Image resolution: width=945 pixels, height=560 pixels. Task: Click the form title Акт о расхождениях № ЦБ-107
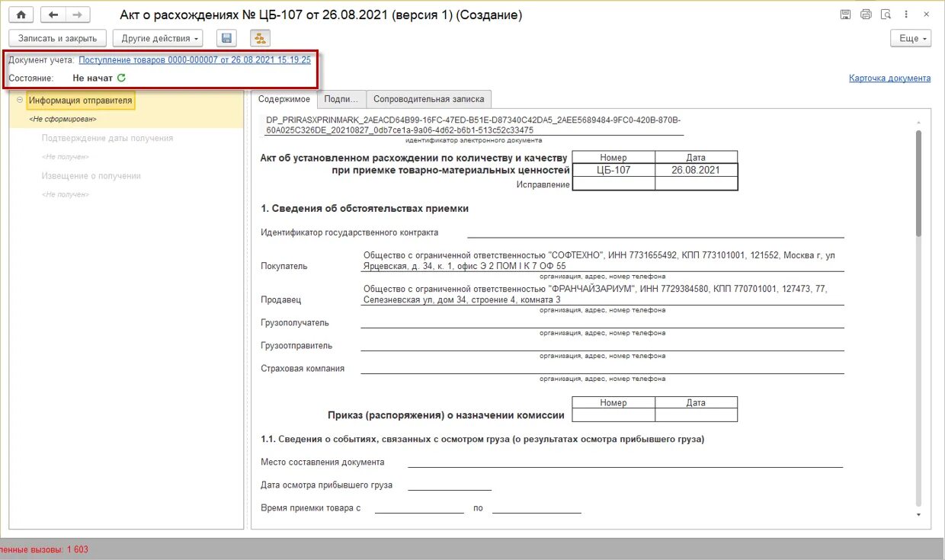pos(321,15)
